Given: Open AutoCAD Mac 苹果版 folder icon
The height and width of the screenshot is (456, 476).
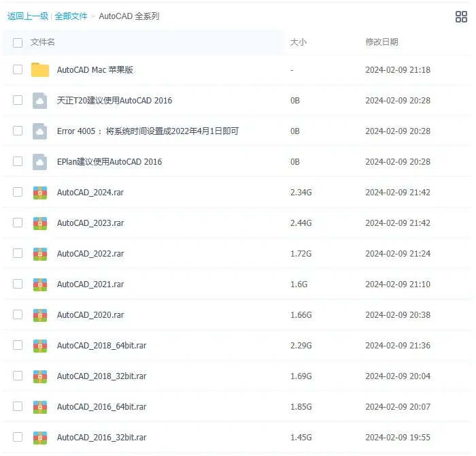Looking at the screenshot, I should (x=40, y=70).
